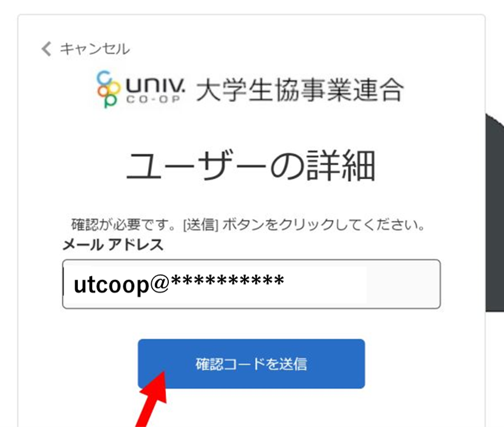This screenshot has height=427, width=504.
Task: Click the colorful circles univ co-op logo icon
Action: 109,89
